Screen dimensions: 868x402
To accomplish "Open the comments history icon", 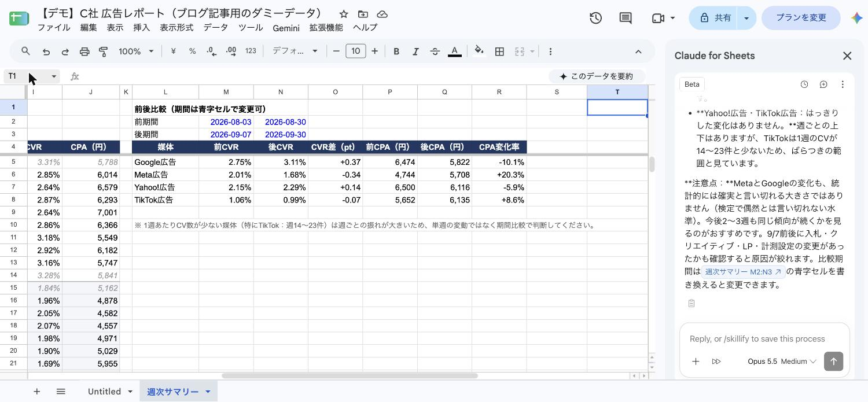I will coord(626,18).
